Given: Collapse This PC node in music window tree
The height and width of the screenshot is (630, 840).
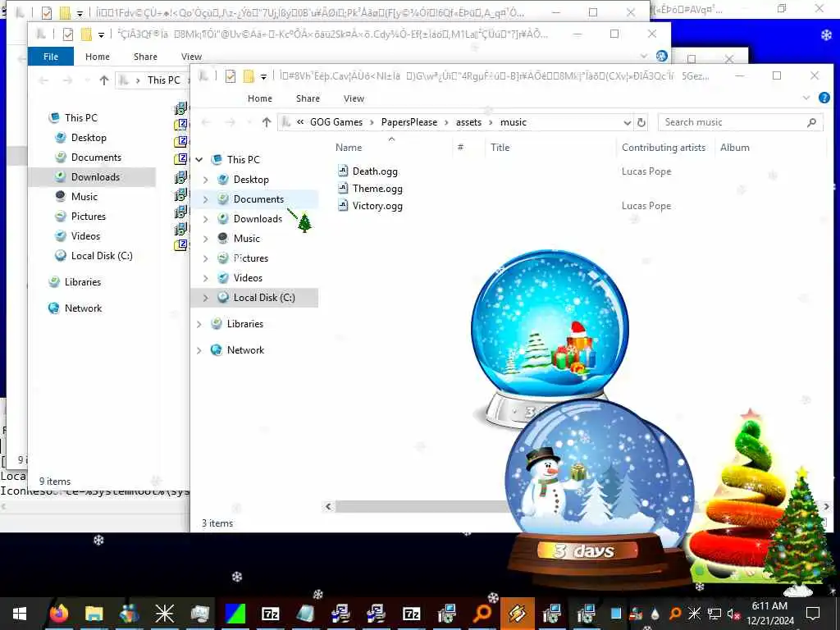Looking at the screenshot, I should pos(199,160).
